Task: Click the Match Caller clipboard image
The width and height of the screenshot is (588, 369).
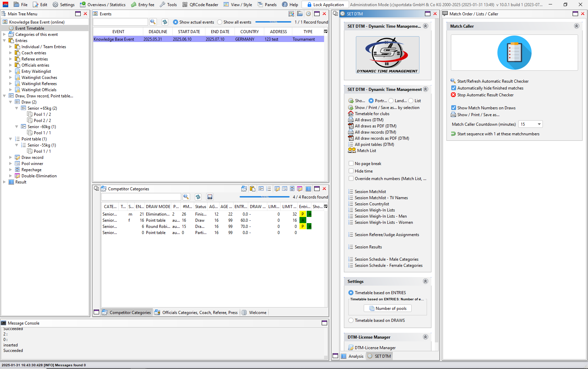Action: point(514,53)
